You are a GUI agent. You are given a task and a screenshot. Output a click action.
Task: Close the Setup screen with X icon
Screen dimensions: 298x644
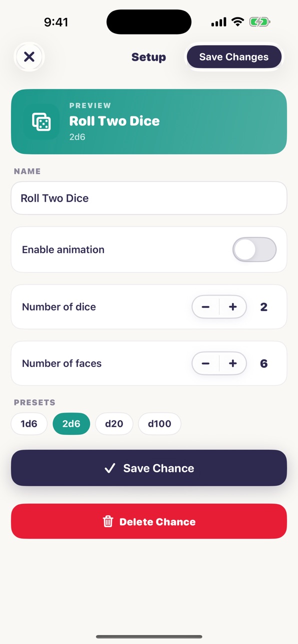coord(29,57)
